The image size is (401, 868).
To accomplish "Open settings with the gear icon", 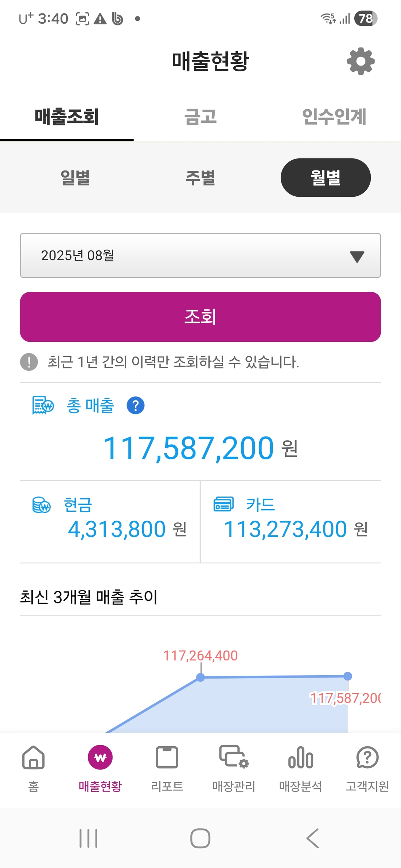I will tap(361, 61).
